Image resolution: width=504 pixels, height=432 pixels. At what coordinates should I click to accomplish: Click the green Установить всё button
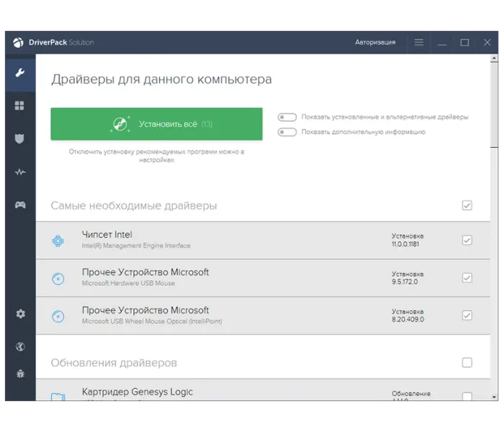[x=156, y=124]
